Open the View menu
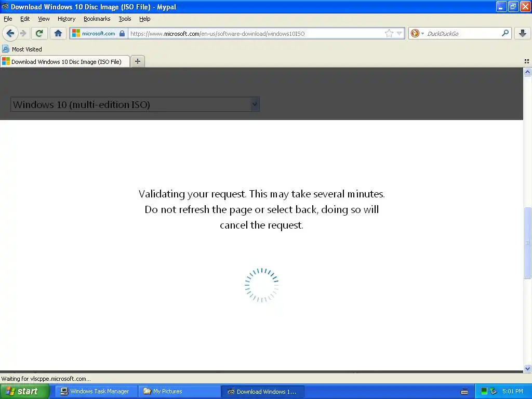532x399 pixels. pyautogui.click(x=44, y=19)
